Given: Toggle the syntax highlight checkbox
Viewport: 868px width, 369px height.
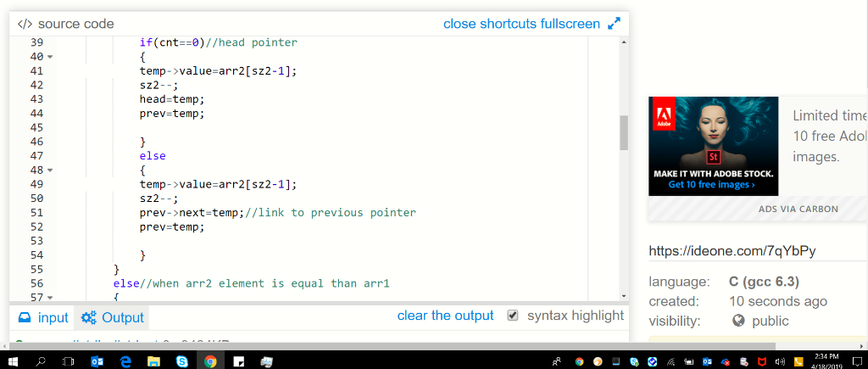Looking at the screenshot, I should pyautogui.click(x=513, y=316).
